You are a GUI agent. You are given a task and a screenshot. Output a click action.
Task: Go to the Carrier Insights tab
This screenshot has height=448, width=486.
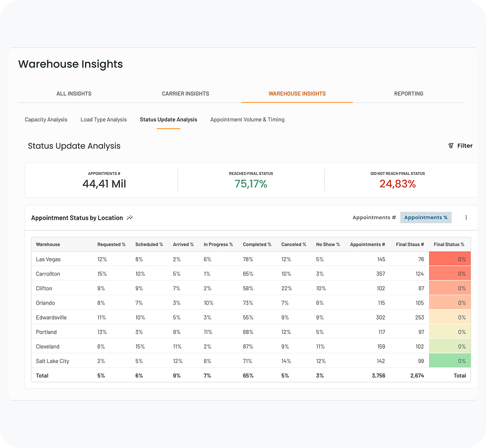(186, 94)
